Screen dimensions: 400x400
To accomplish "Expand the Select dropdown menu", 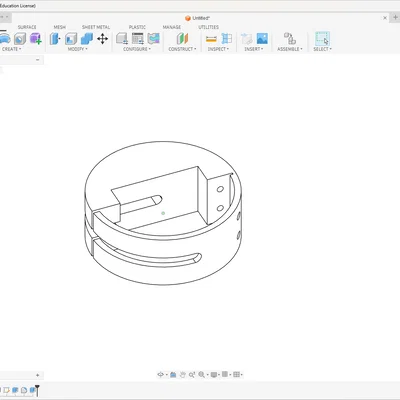I will click(x=322, y=49).
